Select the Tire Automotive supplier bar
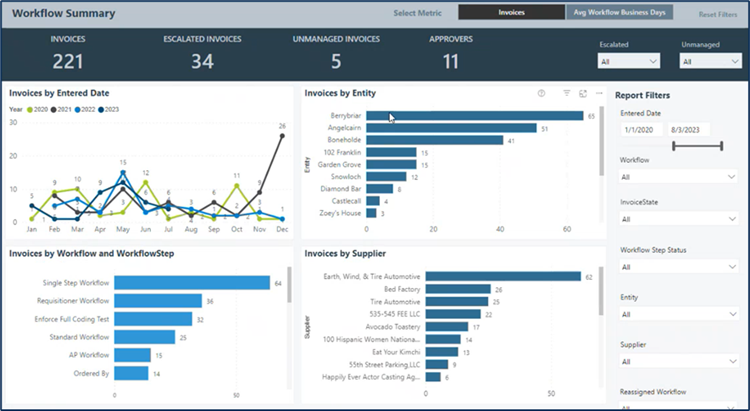The width and height of the screenshot is (750, 411). (457, 301)
